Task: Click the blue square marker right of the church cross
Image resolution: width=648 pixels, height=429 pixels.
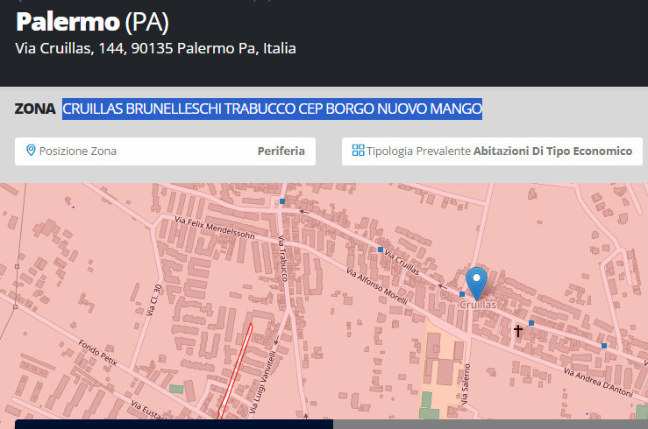Action: click(x=531, y=323)
